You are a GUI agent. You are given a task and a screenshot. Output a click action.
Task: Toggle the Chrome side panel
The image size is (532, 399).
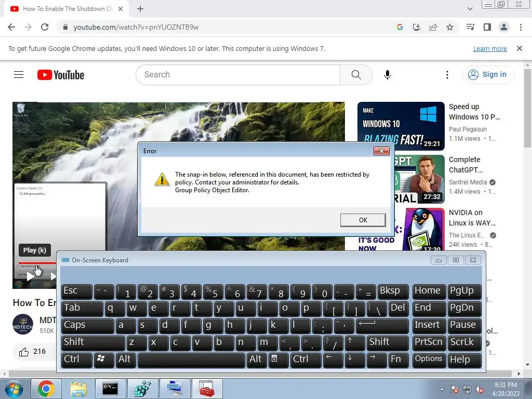[487, 27]
